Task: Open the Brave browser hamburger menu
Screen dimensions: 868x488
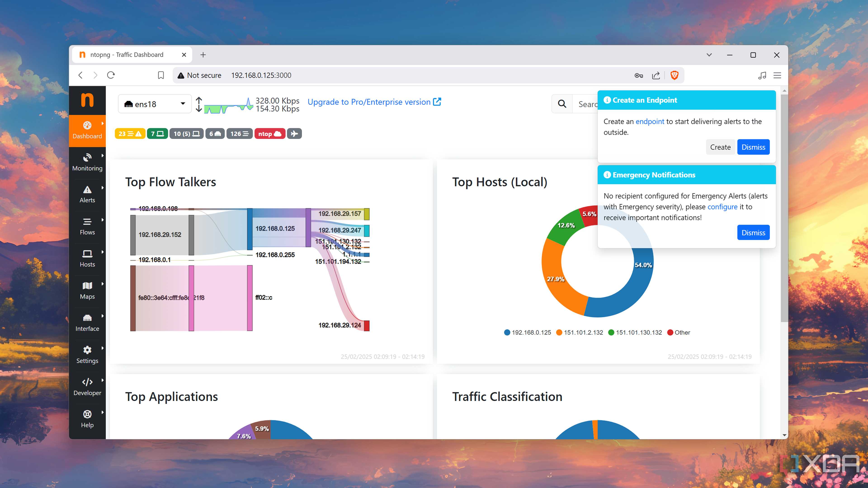Action: [x=777, y=75]
